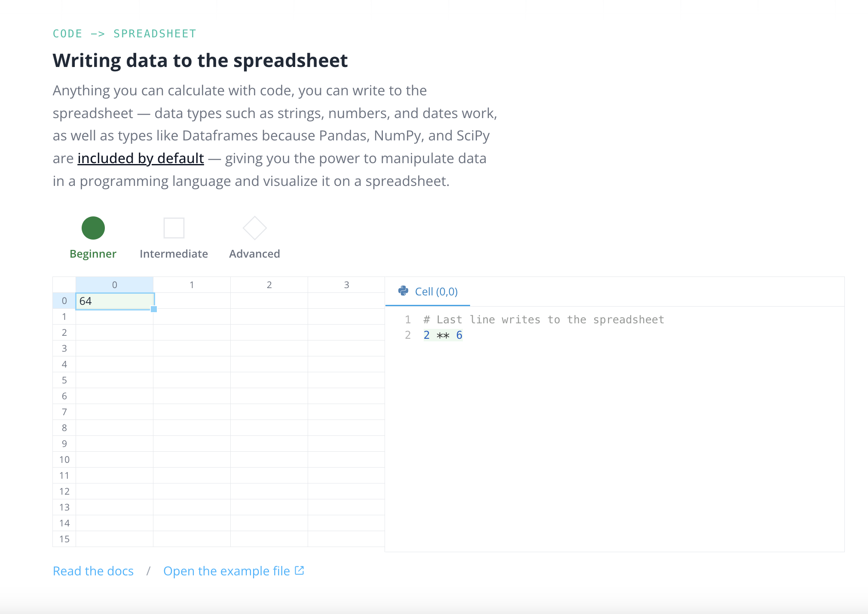The height and width of the screenshot is (614, 868).
Task: Click the Read the docs link
Action: click(93, 571)
